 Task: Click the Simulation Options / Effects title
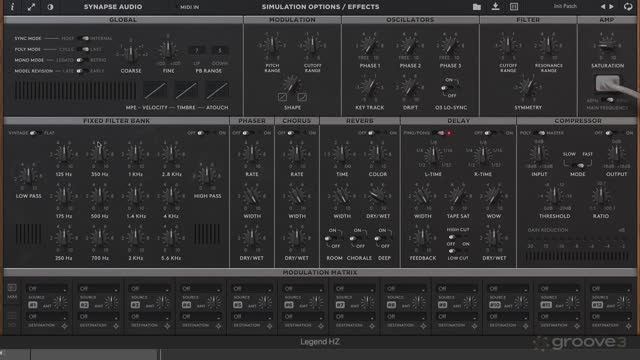[320, 7]
